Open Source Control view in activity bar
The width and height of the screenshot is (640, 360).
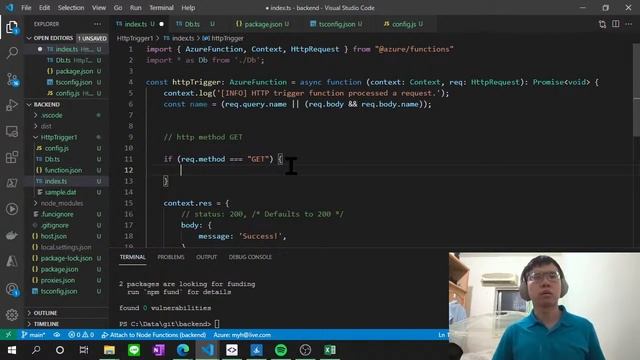pyautogui.click(x=12, y=79)
